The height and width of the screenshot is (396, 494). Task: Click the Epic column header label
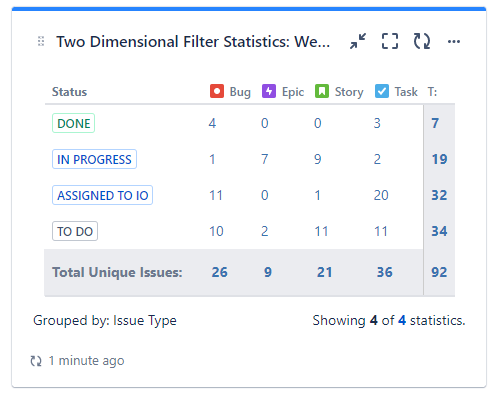[x=293, y=92]
